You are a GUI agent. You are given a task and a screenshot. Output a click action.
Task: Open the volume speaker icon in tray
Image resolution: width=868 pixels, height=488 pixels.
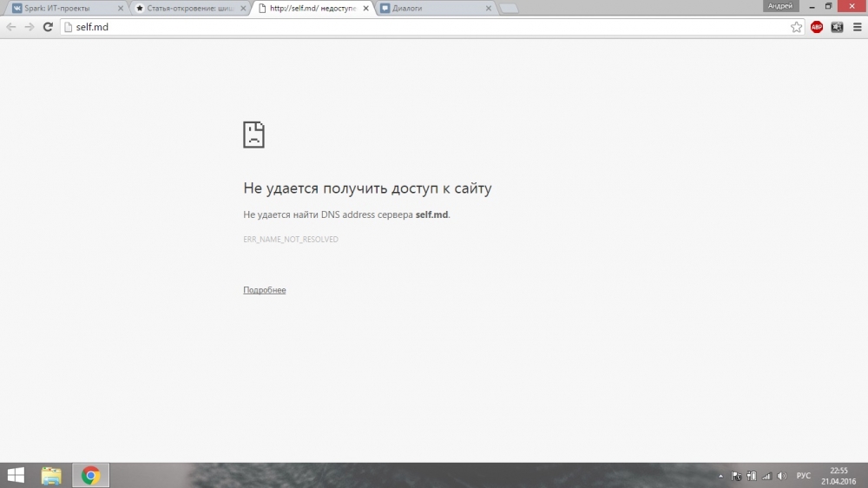782,476
